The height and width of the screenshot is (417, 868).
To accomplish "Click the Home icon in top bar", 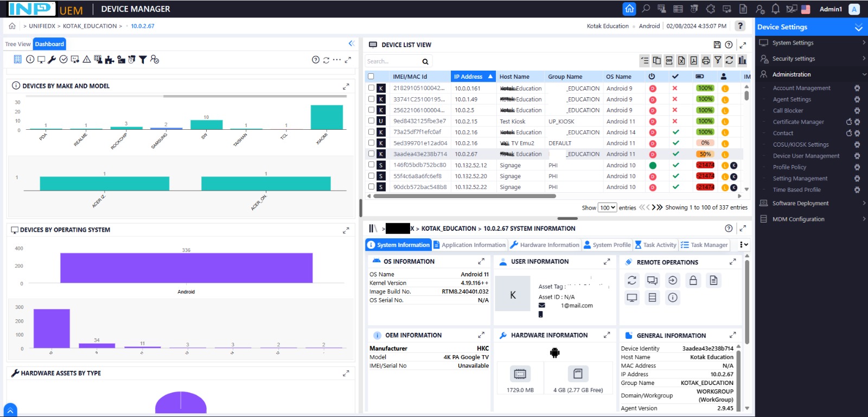I will (x=629, y=9).
